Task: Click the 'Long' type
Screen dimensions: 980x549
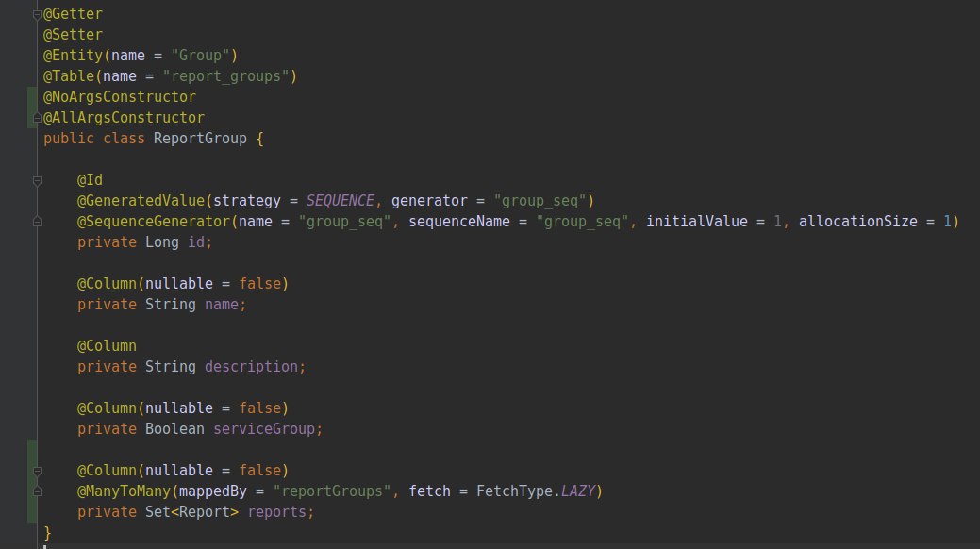Action: pyautogui.click(x=162, y=242)
